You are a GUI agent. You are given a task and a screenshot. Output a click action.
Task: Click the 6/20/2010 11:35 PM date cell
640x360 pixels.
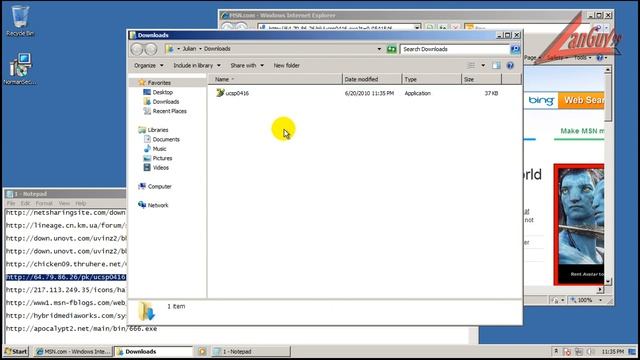(x=369, y=93)
